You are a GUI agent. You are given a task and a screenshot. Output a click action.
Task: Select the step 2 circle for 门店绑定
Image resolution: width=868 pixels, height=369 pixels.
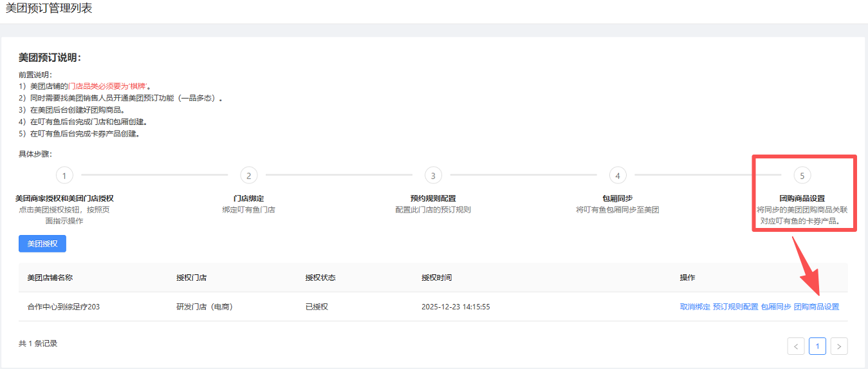pyautogui.click(x=248, y=175)
